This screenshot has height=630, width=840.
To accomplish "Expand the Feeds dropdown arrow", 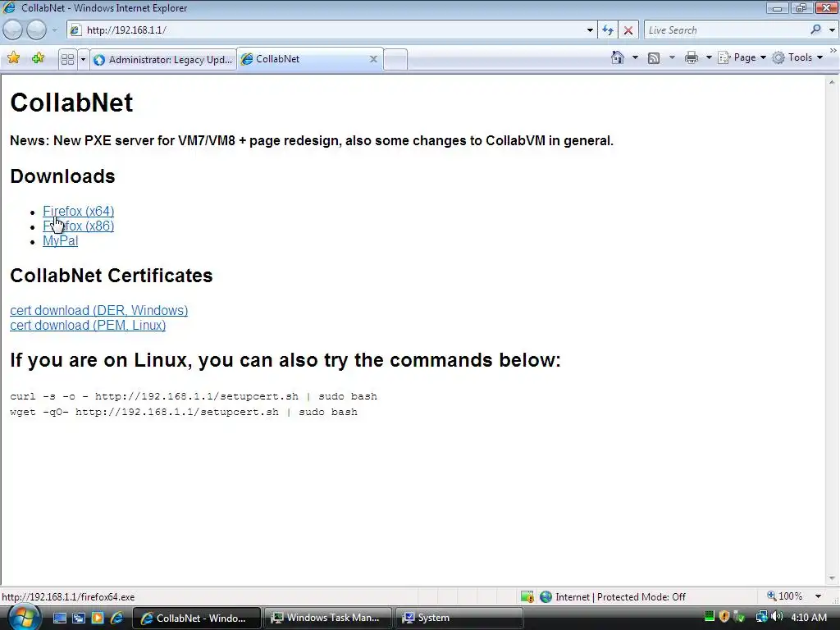I will click(x=672, y=57).
